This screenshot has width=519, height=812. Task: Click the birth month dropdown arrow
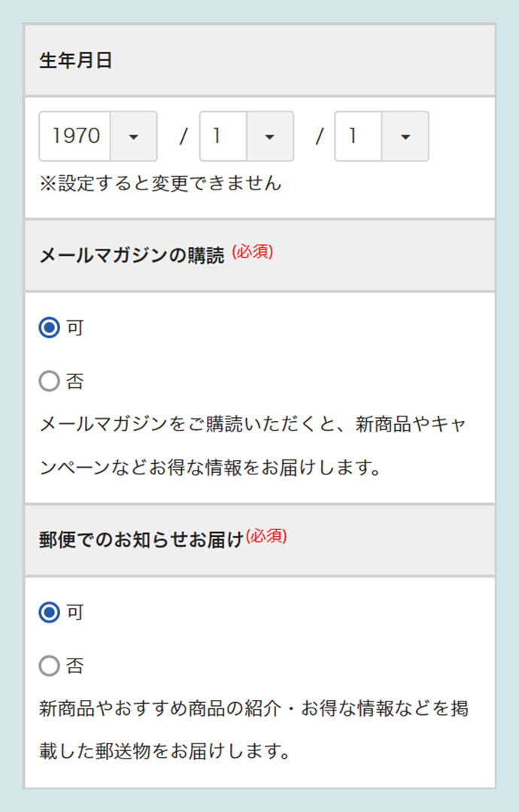pyautogui.click(x=269, y=137)
